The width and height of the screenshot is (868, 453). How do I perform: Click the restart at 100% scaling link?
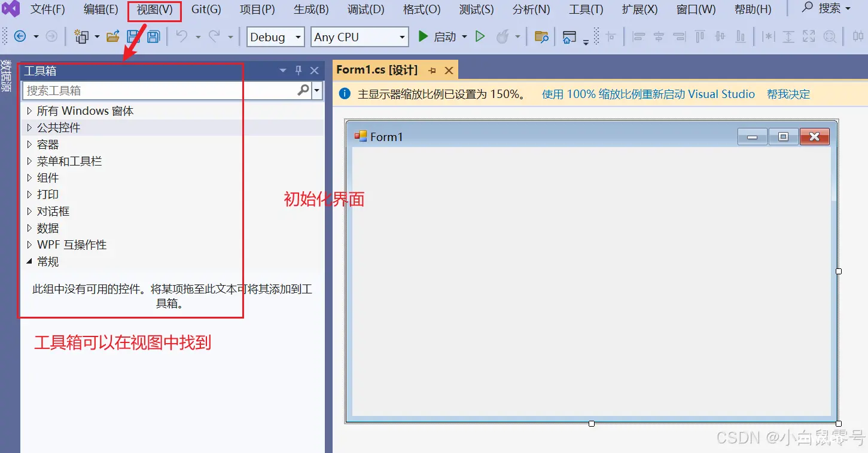(x=648, y=94)
